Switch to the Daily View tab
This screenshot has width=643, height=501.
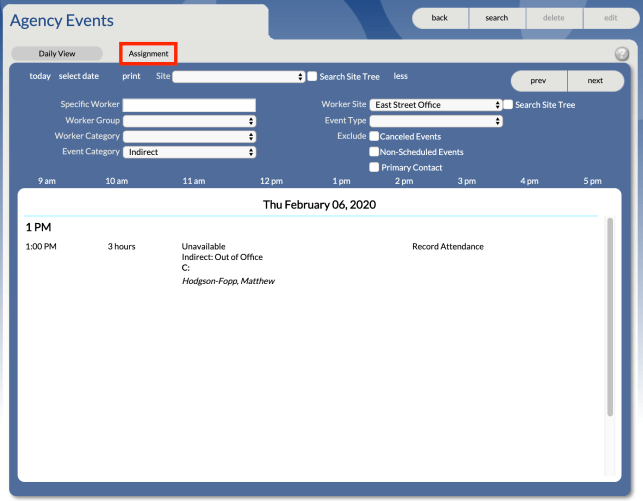coord(57,53)
